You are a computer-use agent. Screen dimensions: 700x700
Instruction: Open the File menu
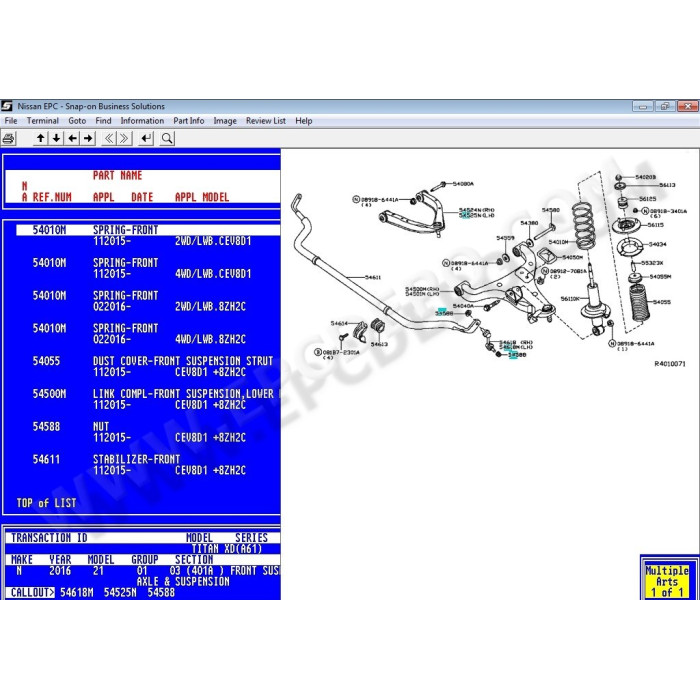(11, 121)
